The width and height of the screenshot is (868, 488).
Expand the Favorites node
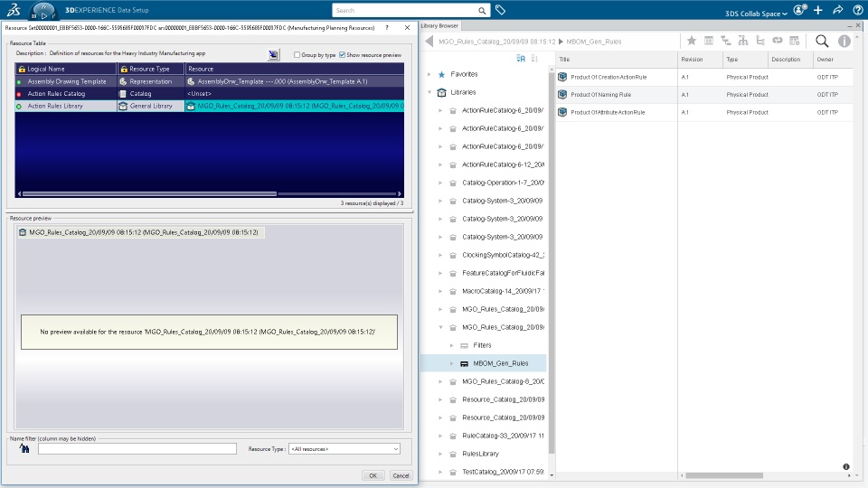429,74
